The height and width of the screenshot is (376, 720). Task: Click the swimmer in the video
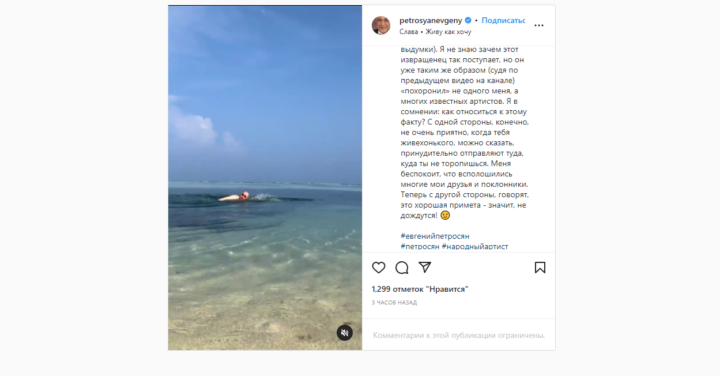[235, 197]
